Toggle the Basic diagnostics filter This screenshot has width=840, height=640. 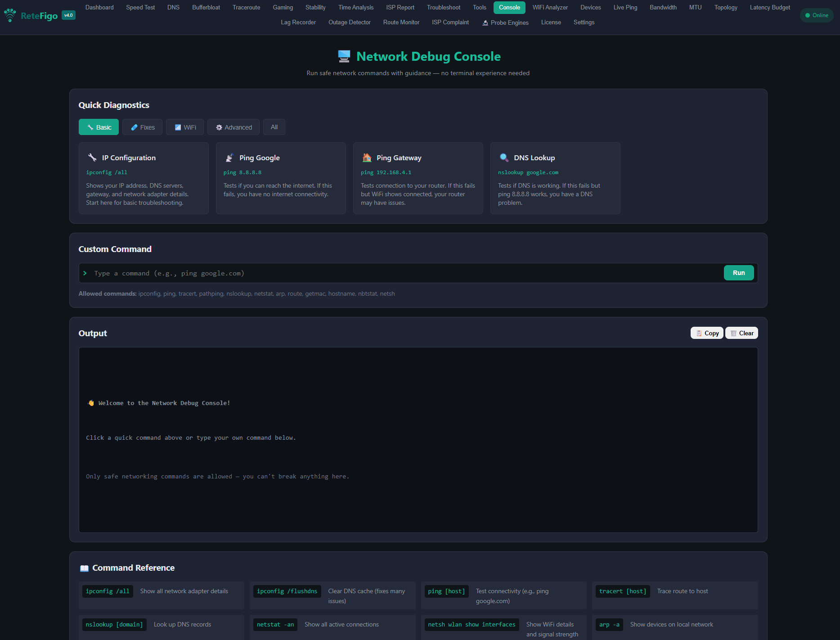[x=99, y=127]
